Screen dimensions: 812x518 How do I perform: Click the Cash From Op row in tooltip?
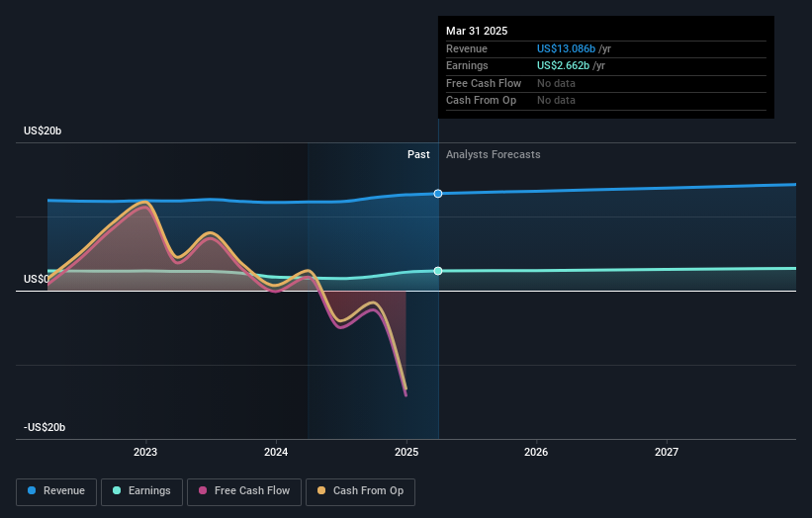[x=606, y=101]
